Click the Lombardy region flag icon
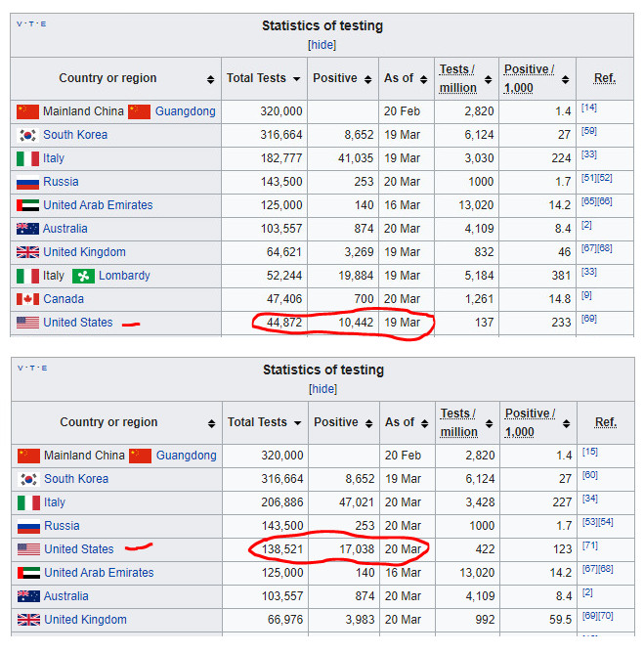This screenshot has height=653, width=644. (x=83, y=276)
